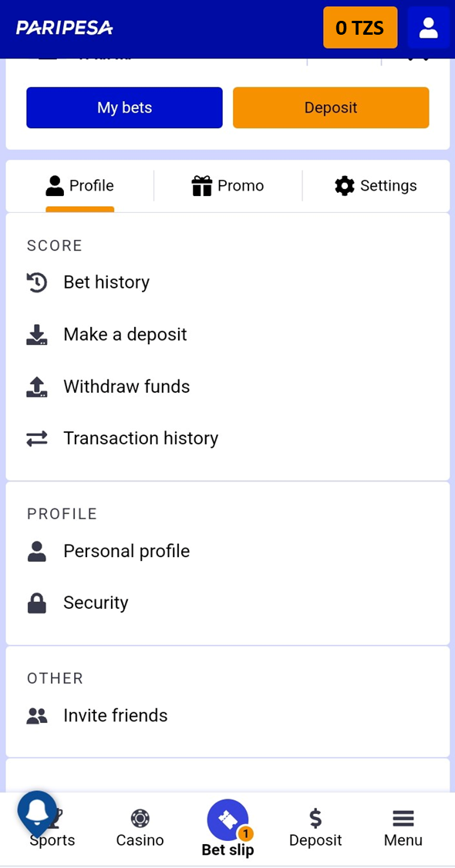Click the Paripesa logo
455x868 pixels.
click(64, 28)
